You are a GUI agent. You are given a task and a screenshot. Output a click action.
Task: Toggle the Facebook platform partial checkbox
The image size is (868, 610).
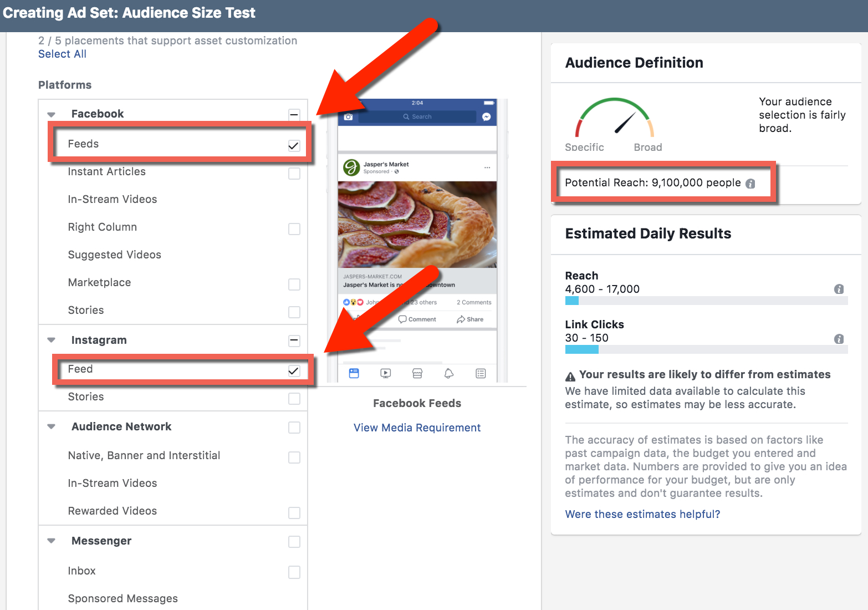(x=294, y=115)
